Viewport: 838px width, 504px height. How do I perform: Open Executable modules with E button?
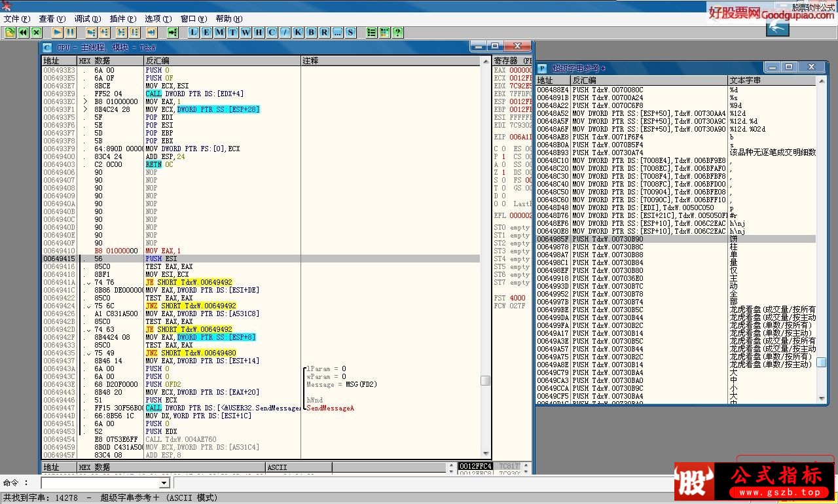coord(206,32)
